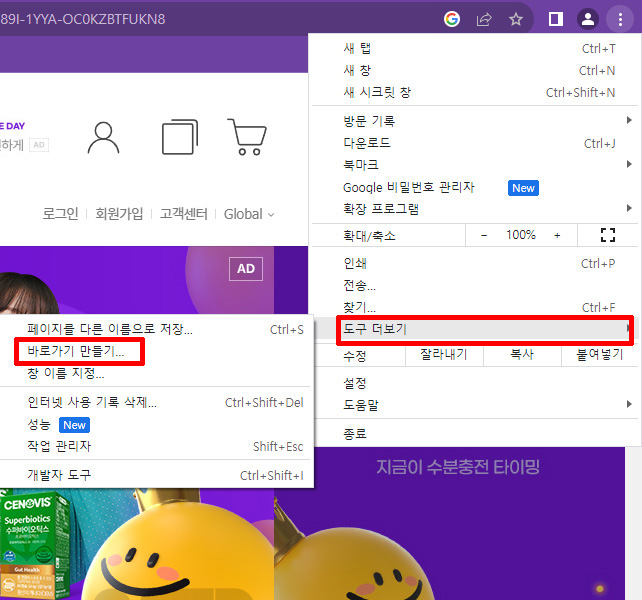
Task: Zoom out with the minus button
Action: pos(484,235)
